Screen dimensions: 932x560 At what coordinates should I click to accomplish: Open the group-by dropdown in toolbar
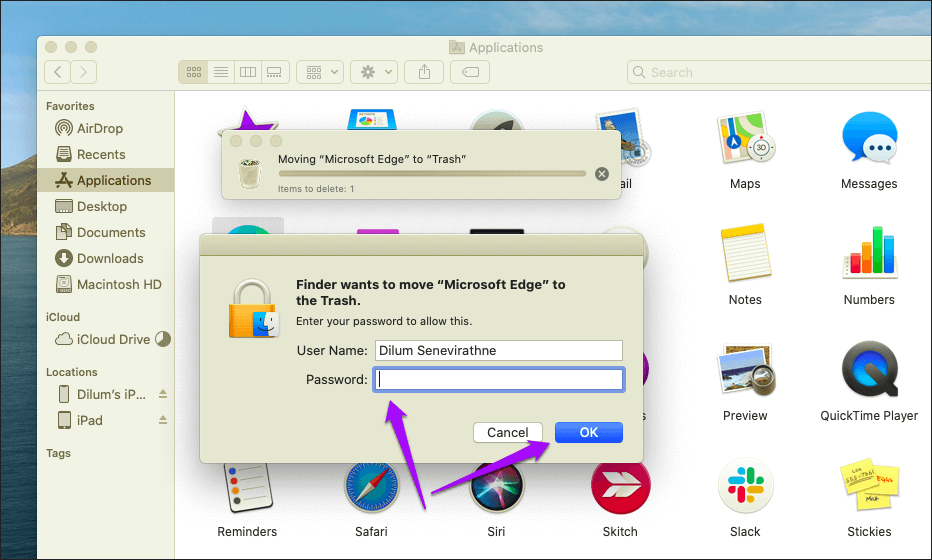[320, 72]
